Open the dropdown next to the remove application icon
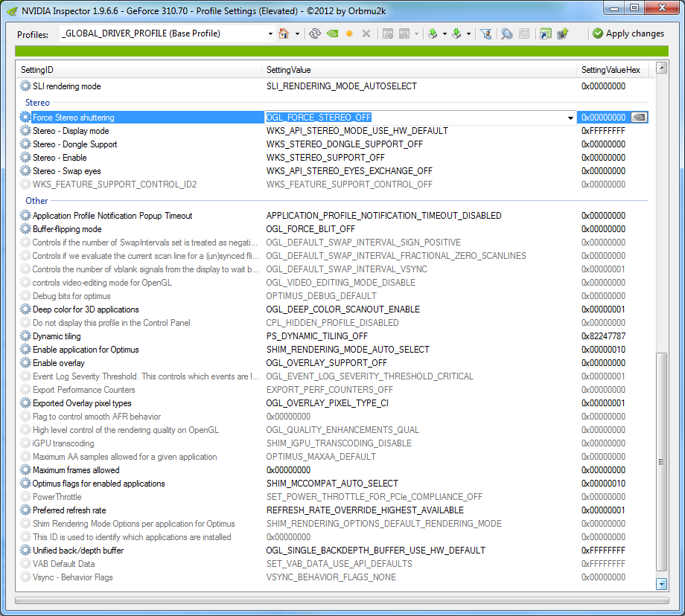 (x=416, y=33)
